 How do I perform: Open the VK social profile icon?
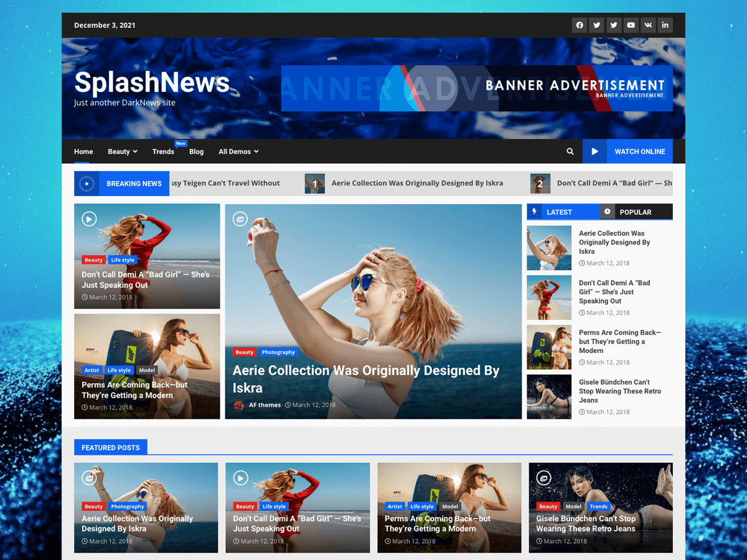(x=648, y=25)
